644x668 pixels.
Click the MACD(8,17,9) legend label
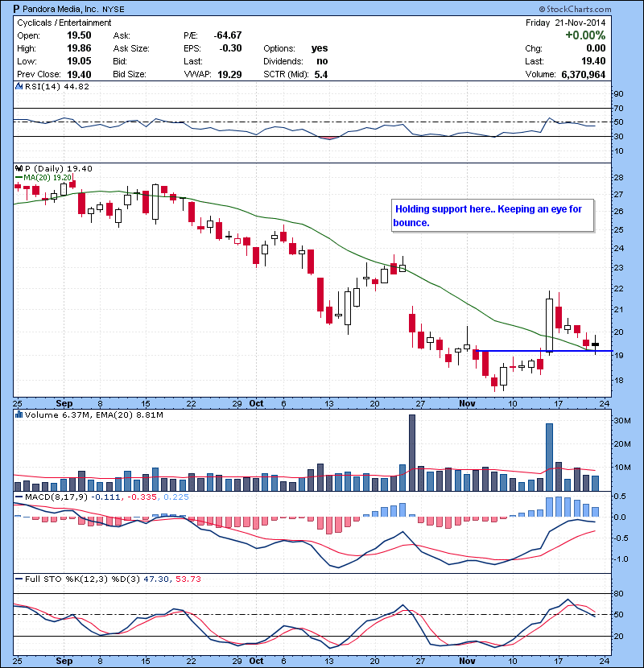pyautogui.click(x=56, y=497)
